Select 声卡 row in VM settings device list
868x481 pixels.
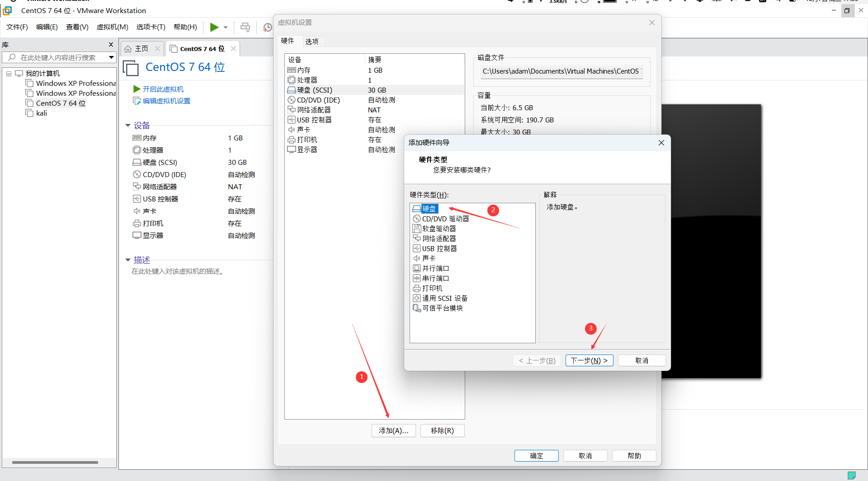point(374,130)
